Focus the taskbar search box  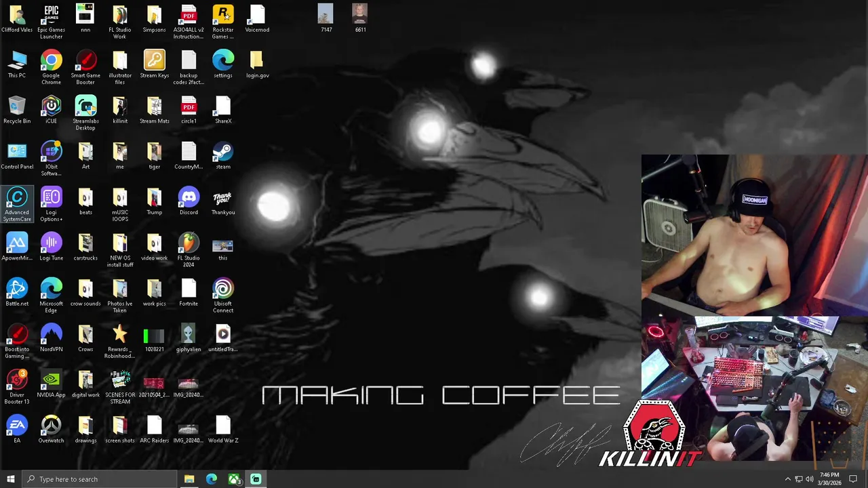[99, 479]
